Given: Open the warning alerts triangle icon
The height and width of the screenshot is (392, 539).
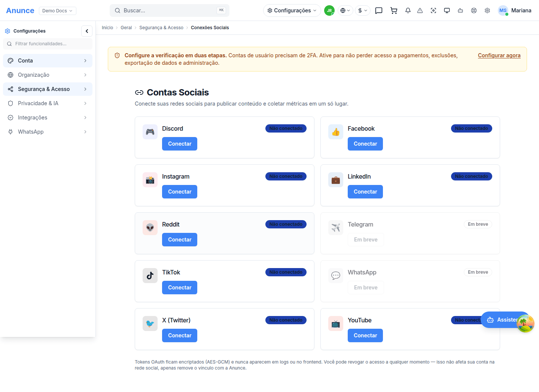Looking at the screenshot, I should tap(420, 10).
